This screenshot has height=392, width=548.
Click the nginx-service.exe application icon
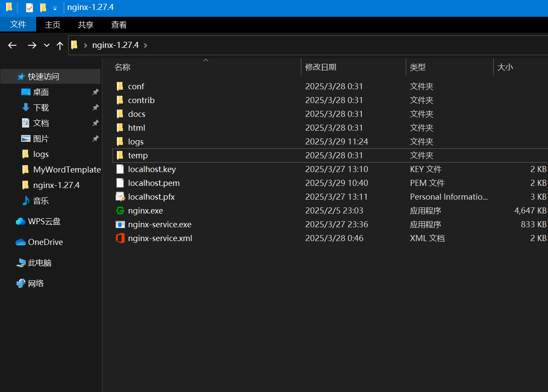(120, 224)
